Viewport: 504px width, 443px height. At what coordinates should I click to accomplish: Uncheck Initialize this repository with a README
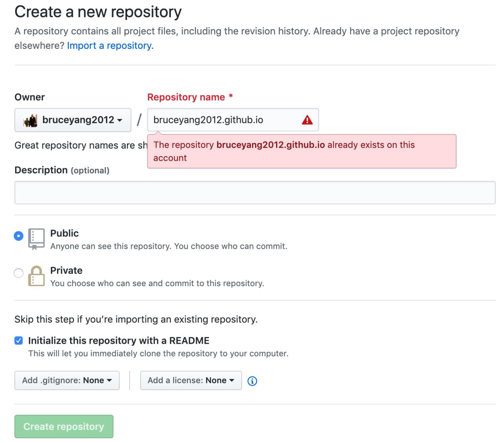click(x=19, y=341)
